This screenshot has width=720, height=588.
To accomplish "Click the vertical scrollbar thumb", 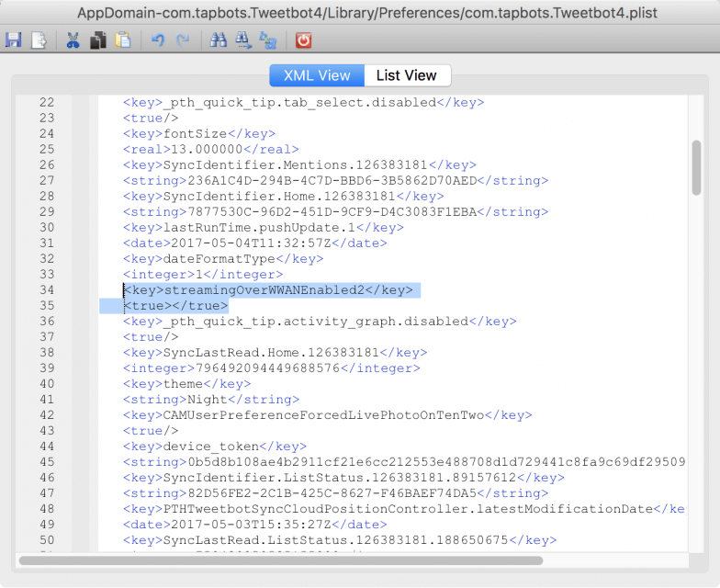I will [696, 167].
